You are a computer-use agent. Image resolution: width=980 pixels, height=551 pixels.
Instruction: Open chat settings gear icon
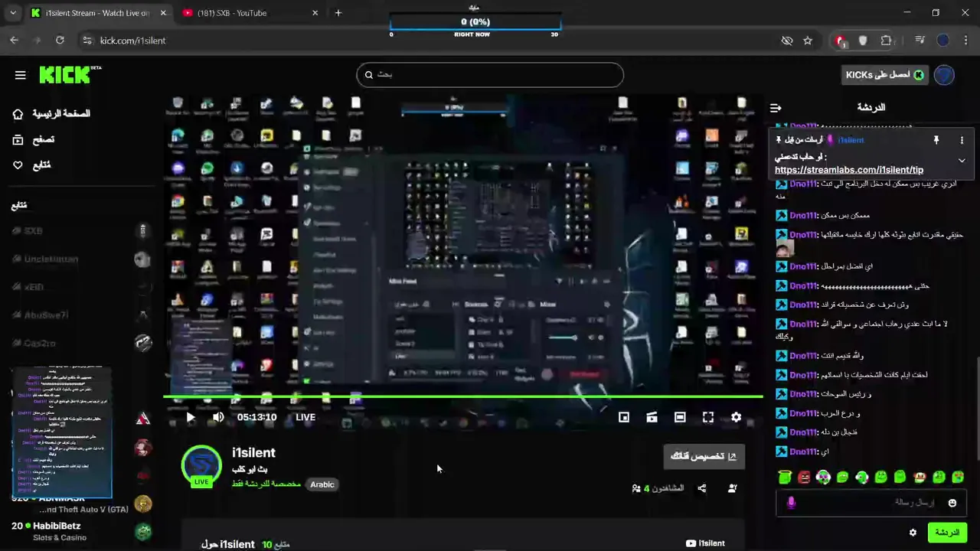pyautogui.click(x=913, y=533)
